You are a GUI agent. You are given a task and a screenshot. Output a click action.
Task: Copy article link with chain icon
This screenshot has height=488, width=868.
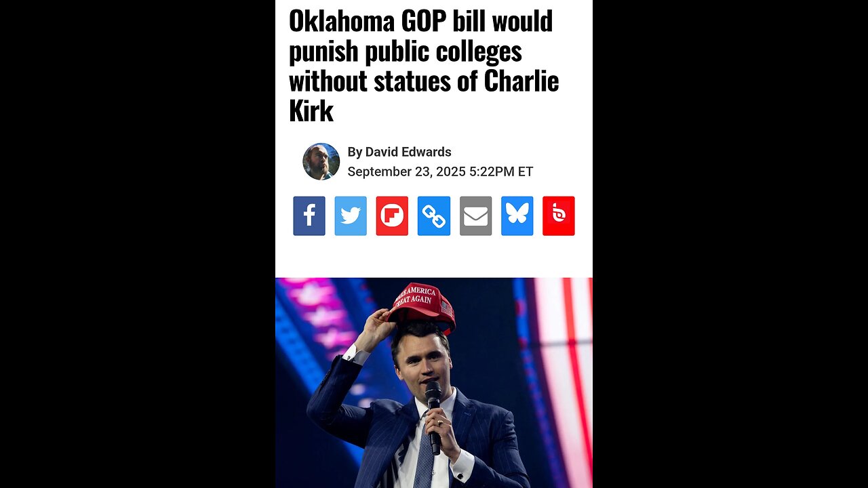pos(434,216)
